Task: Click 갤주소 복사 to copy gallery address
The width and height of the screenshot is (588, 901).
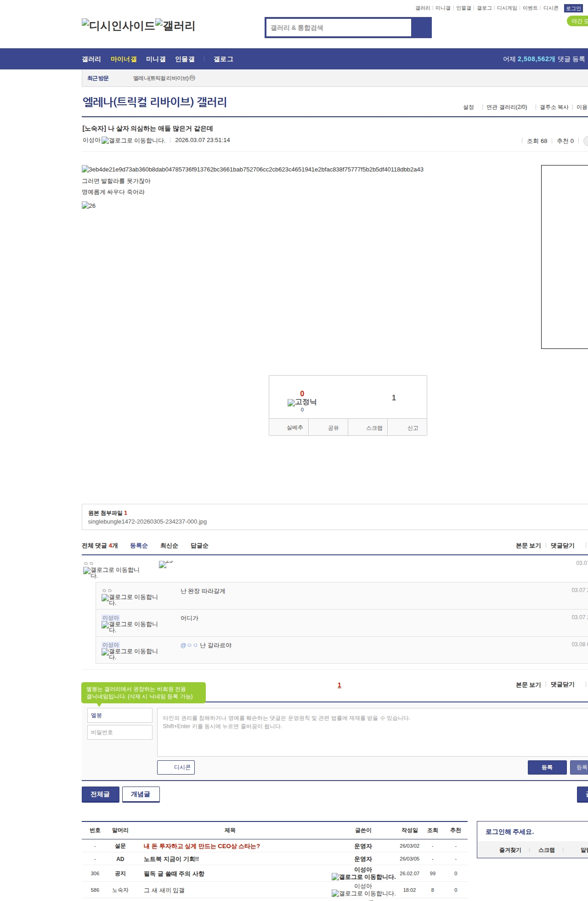Action: point(554,107)
